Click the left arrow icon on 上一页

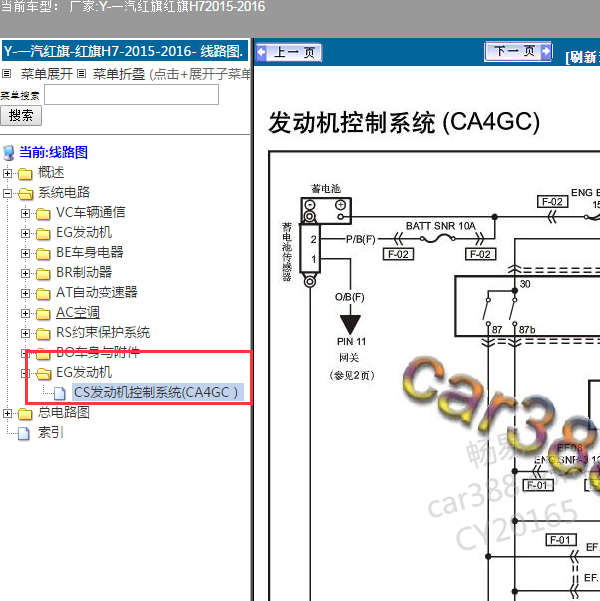pyautogui.click(x=261, y=52)
